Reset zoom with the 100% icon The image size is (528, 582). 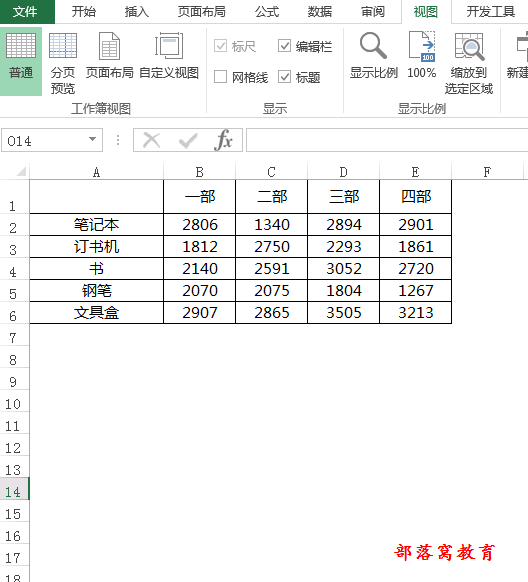pos(422,56)
